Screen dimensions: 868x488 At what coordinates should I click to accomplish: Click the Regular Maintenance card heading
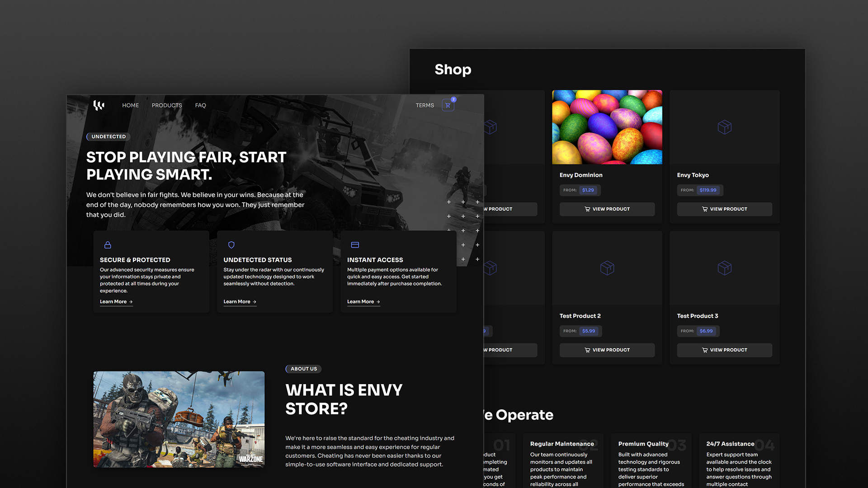[x=562, y=444]
